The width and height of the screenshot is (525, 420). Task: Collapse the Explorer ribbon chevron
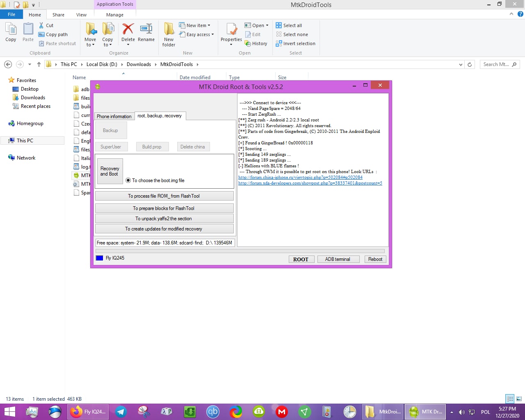tap(511, 14)
